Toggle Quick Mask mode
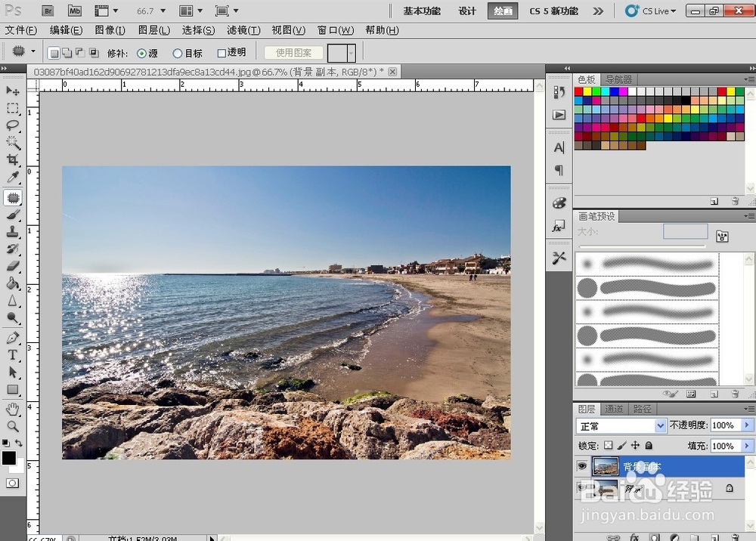756x541 pixels. click(13, 483)
